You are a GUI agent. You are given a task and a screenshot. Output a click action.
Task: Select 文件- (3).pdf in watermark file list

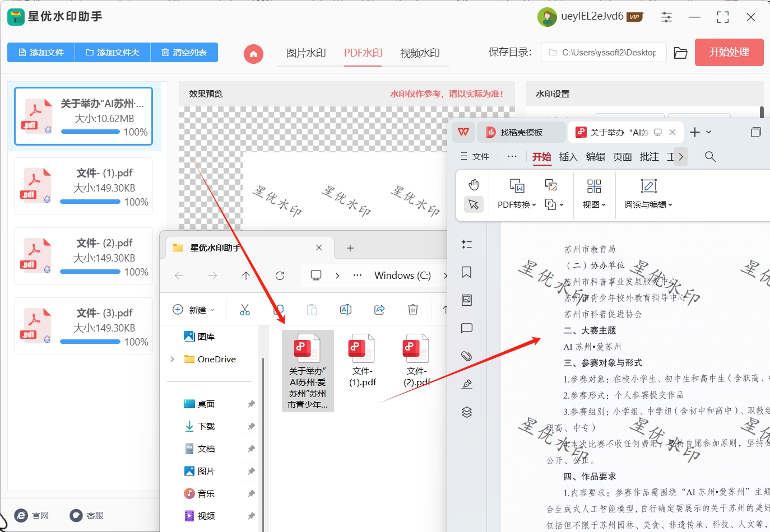84,326
